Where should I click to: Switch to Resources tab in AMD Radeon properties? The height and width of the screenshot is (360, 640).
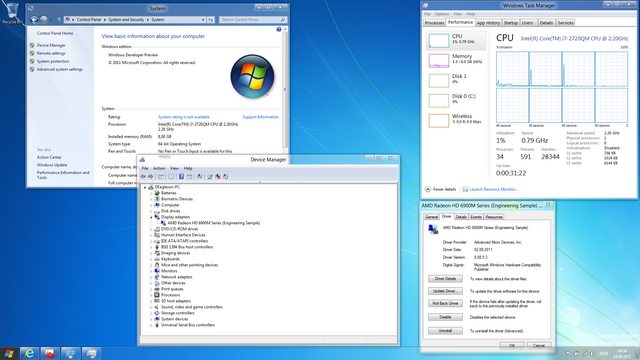pyautogui.click(x=494, y=217)
